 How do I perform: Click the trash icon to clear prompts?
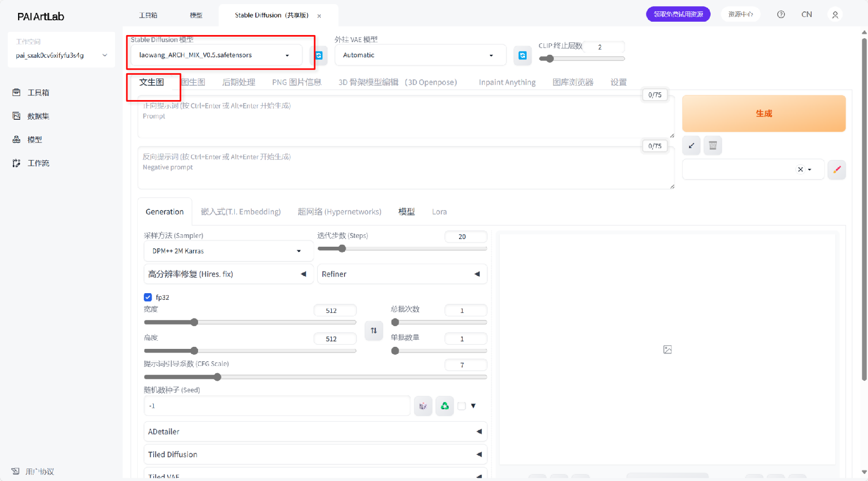713,146
